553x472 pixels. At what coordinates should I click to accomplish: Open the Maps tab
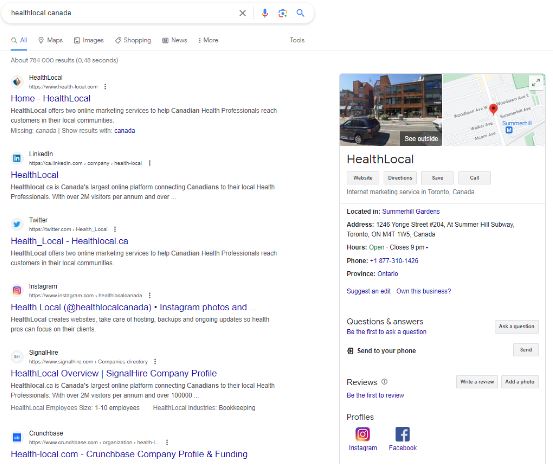click(50, 40)
